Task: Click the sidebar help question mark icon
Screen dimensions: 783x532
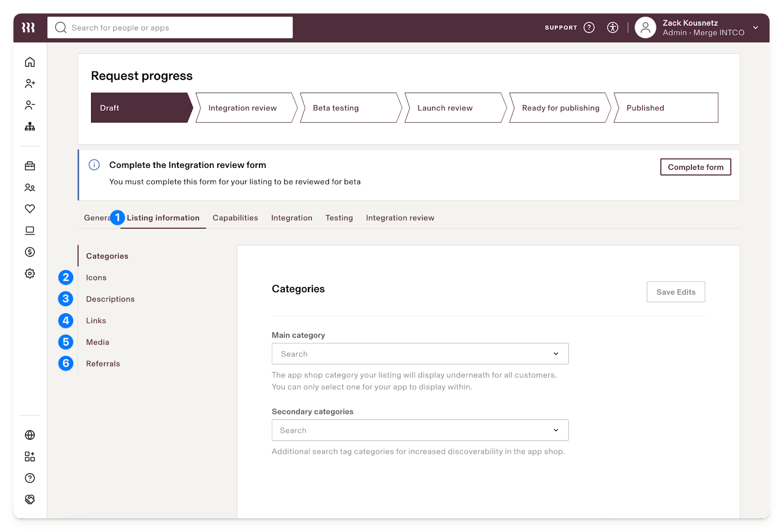Action: point(30,478)
